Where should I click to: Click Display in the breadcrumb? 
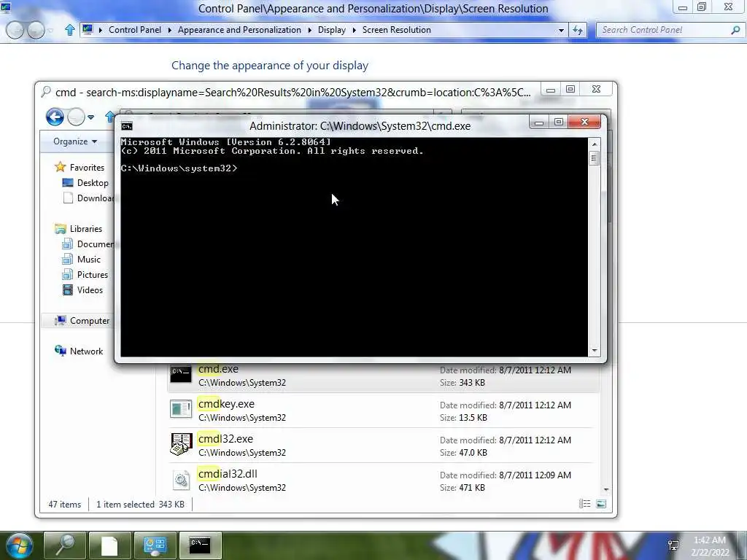(332, 29)
